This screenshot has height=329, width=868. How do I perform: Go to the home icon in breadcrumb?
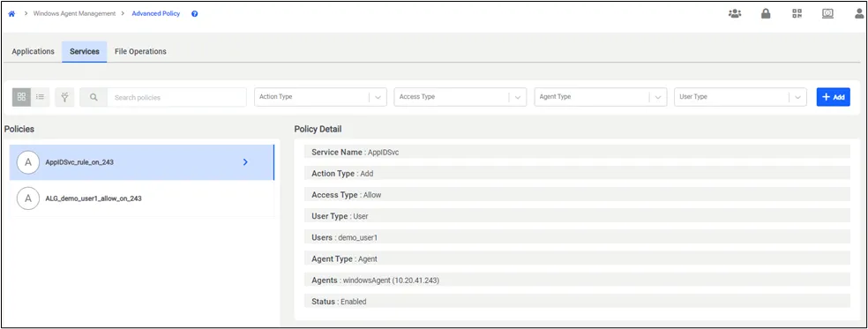pyautogui.click(x=11, y=14)
